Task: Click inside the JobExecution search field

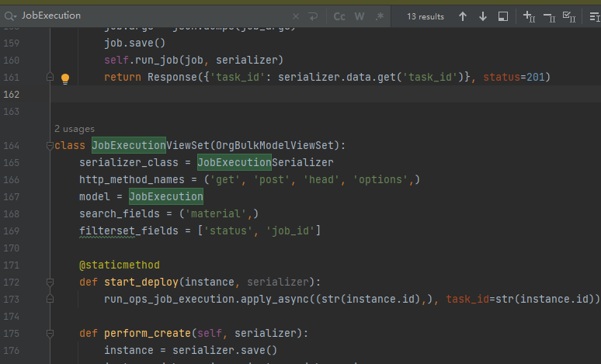Action: click(x=155, y=16)
